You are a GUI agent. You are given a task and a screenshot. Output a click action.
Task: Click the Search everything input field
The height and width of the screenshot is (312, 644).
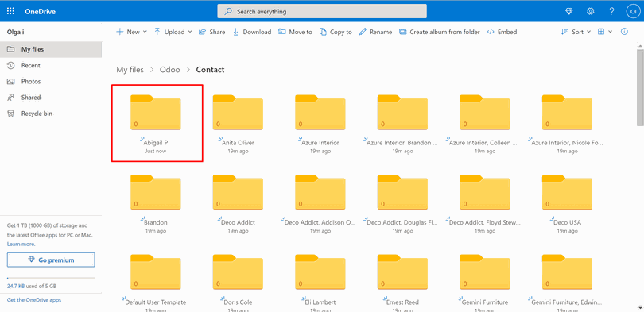(322, 11)
